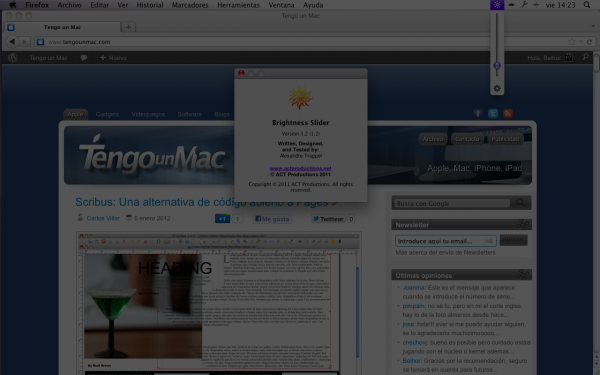Viewport: 600px width, 375px height.
Task: Click author link Carlos Villar
Action: [103, 218]
